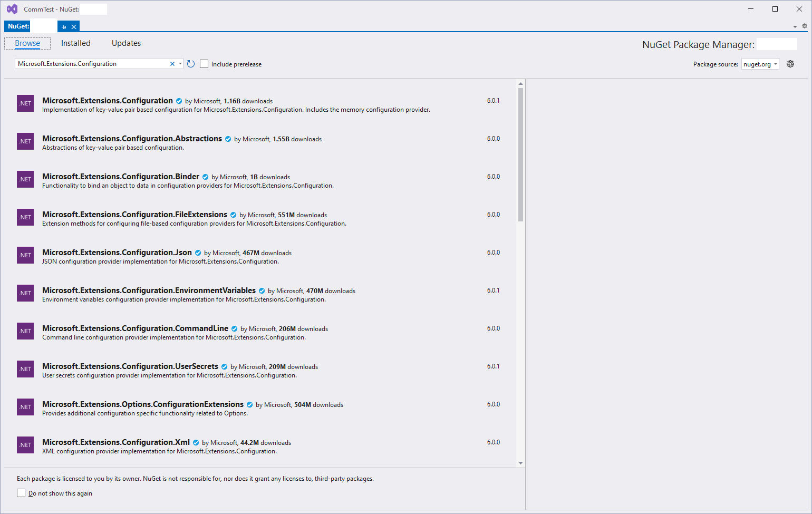Image resolution: width=812 pixels, height=514 pixels.
Task: Click 'Abstractions of key-value pair based configuration' description
Action: [x=113, y=148]
